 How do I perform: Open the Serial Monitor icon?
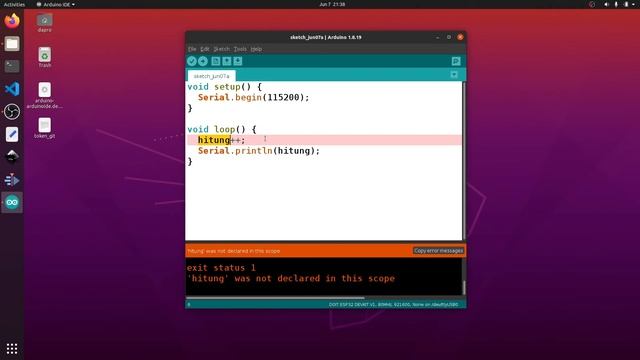456,61
